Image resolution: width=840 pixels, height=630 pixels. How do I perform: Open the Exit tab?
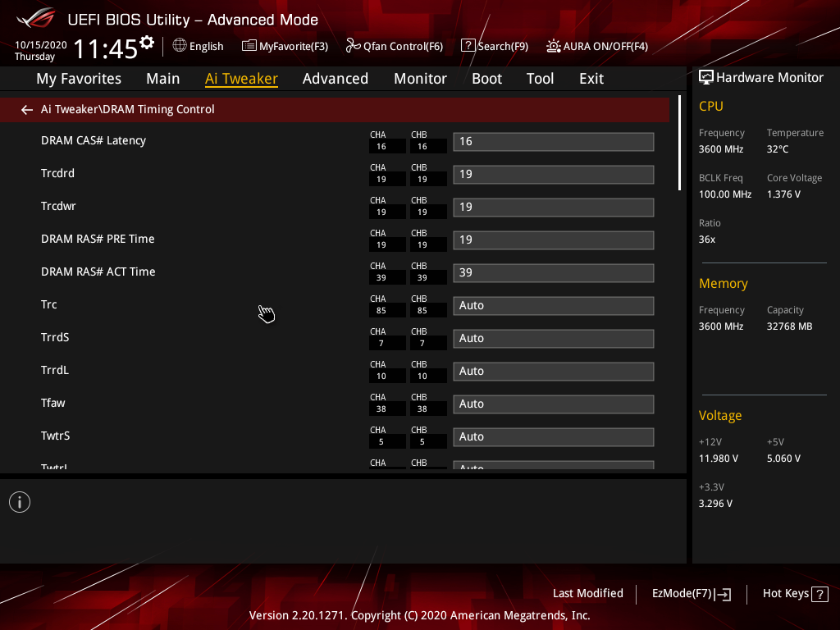pyautogui.click(x=591, y=79)
